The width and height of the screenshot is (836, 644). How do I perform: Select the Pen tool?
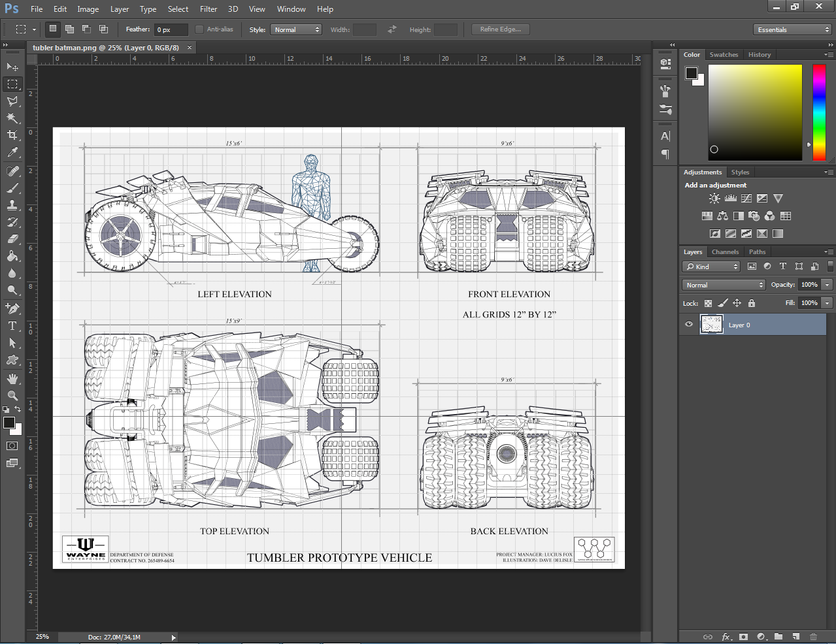point(12,308)
